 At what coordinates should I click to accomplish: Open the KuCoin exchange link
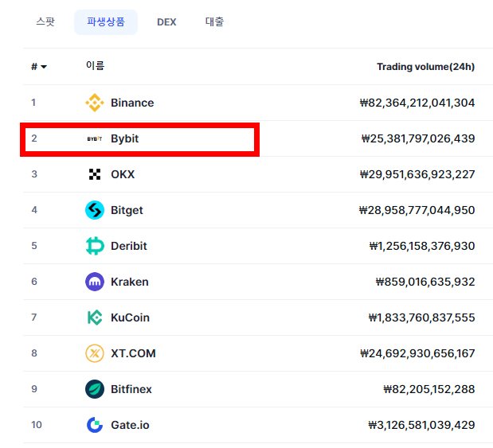pos(130,317)
